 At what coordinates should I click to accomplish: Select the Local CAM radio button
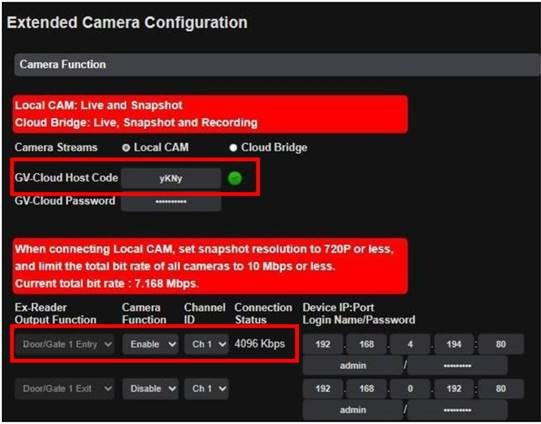126,148
